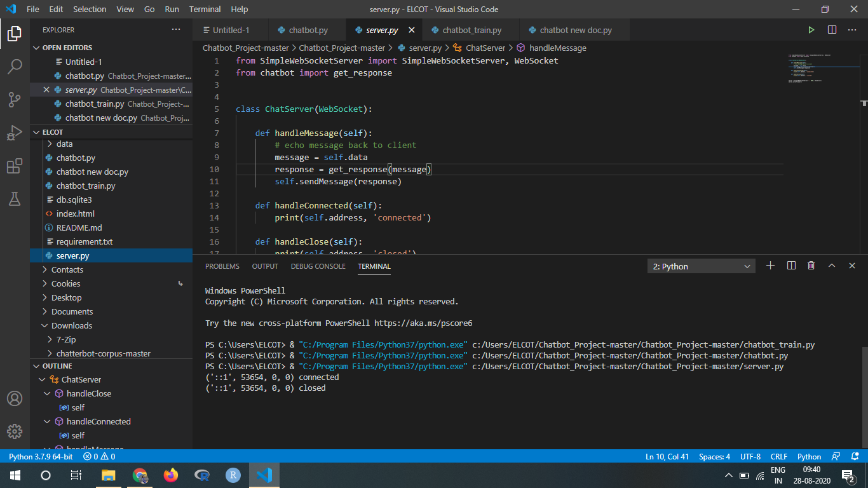Change encoding via UTF-8
Viewport: 868px width, 488px height.
[750, 456]
